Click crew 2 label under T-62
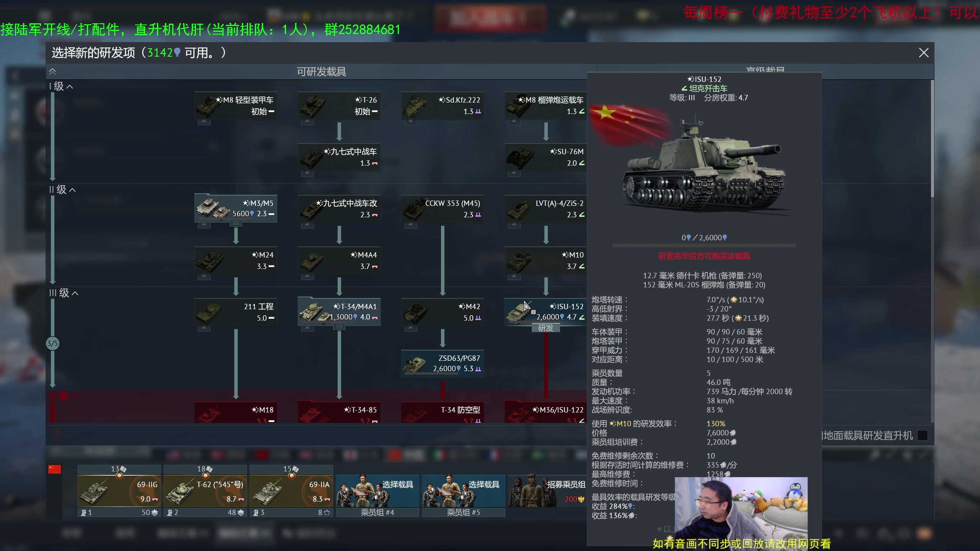This screenshot has width=980, height=551. tap(173, 512)
